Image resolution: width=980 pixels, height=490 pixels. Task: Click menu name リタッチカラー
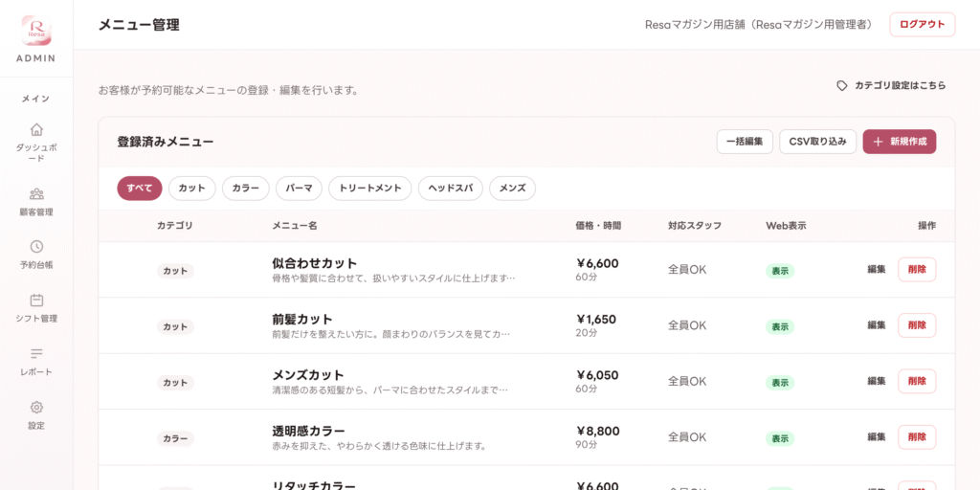click(314, 485)
